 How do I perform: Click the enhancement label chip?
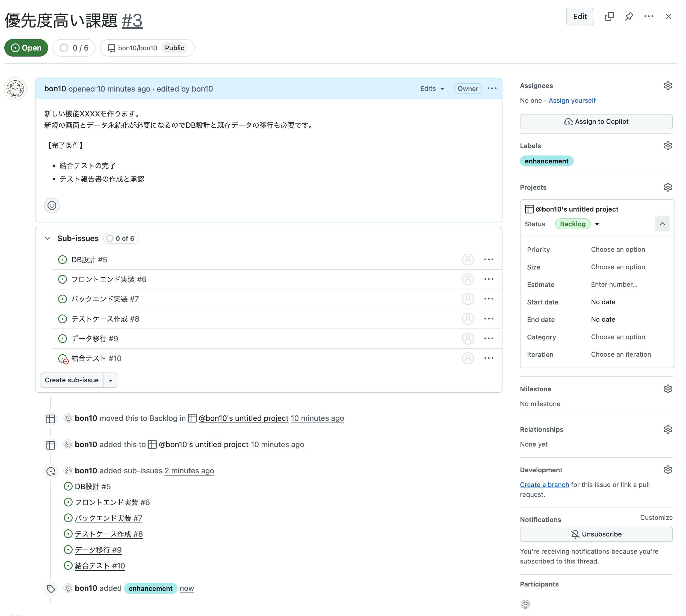point(547,161)
